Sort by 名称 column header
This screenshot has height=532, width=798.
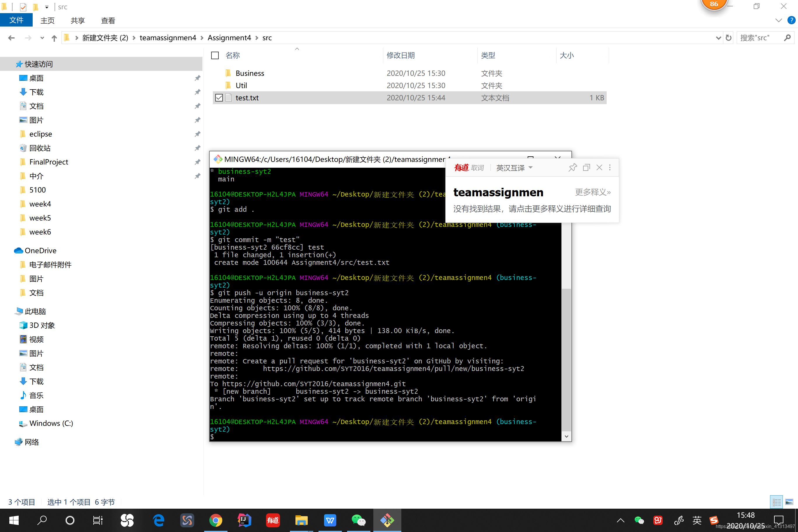(x=233, y=55)
